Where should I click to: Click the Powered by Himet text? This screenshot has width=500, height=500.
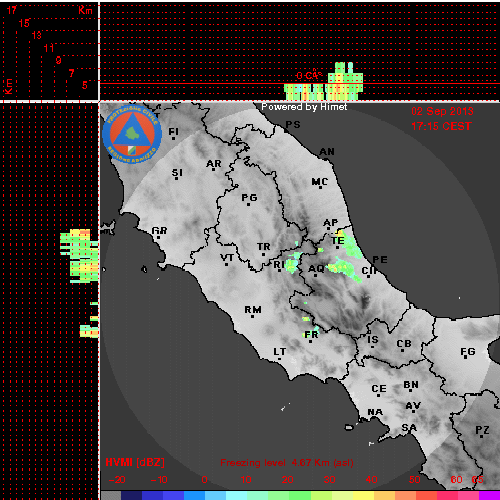click(x=304, y=107)
